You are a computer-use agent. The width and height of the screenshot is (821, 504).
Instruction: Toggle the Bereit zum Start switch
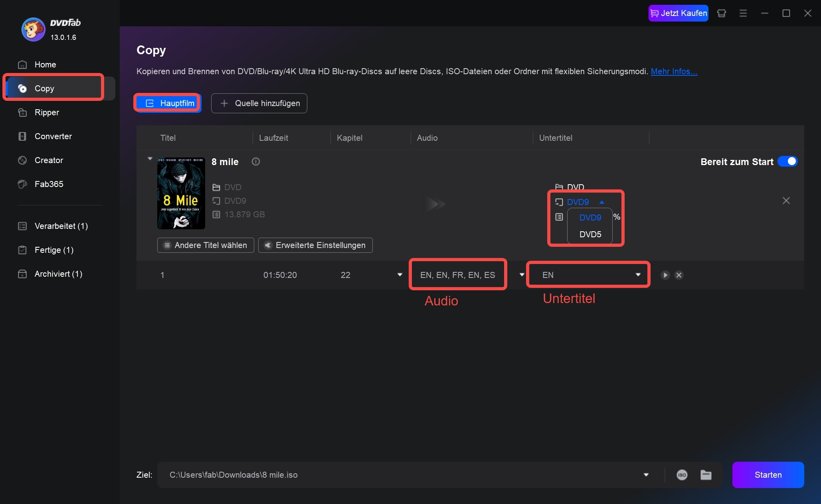coord(787,161)
